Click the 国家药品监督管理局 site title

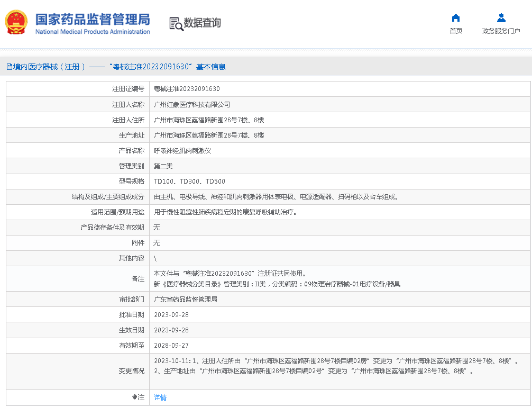coord(93,19)
